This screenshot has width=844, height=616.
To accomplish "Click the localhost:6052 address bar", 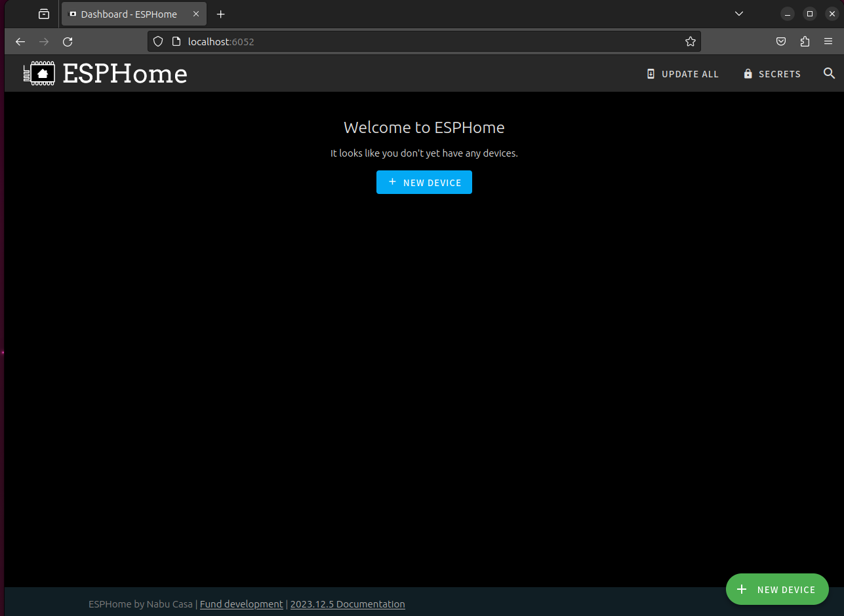I will point(424,41).
